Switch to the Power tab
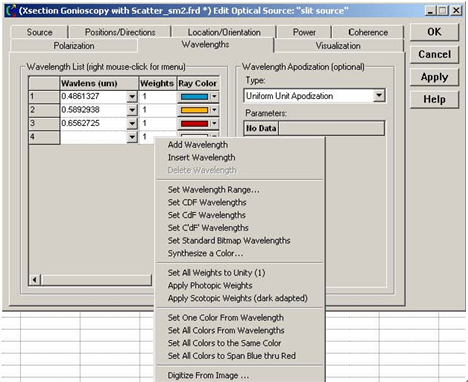The width and height of the screenshot is (468, 382). 304,32
